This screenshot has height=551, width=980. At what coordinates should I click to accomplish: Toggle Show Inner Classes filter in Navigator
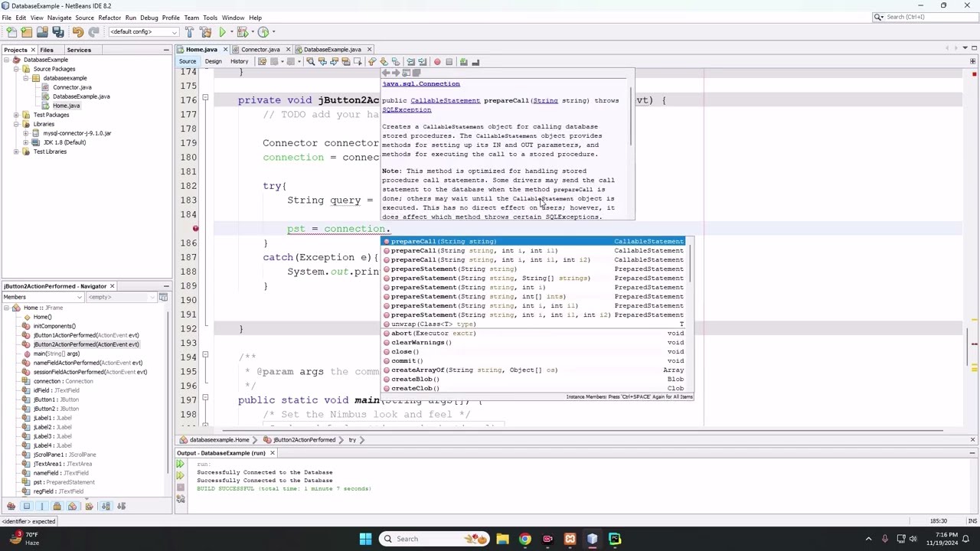pos(73,506)
